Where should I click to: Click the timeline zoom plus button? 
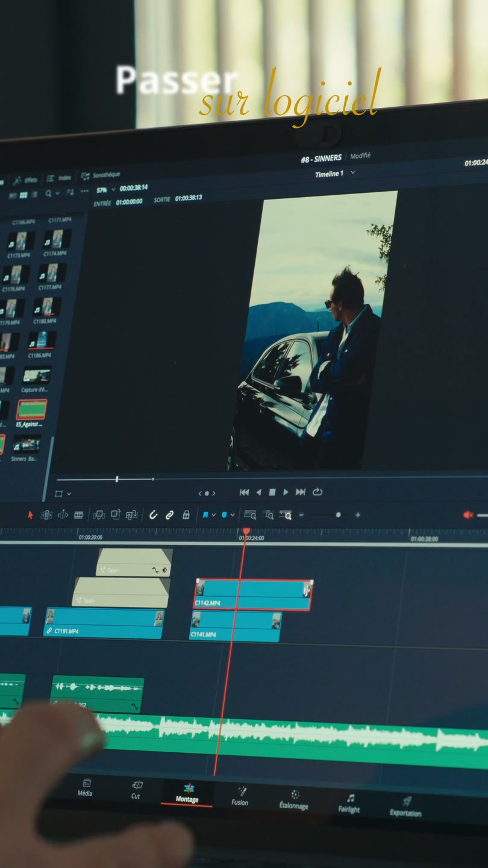[x=357, y=515]
